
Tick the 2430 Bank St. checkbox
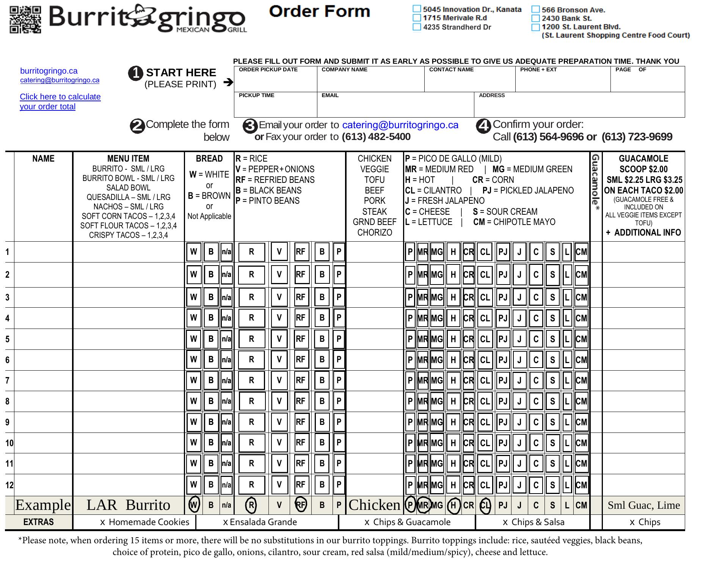(535, 18)
